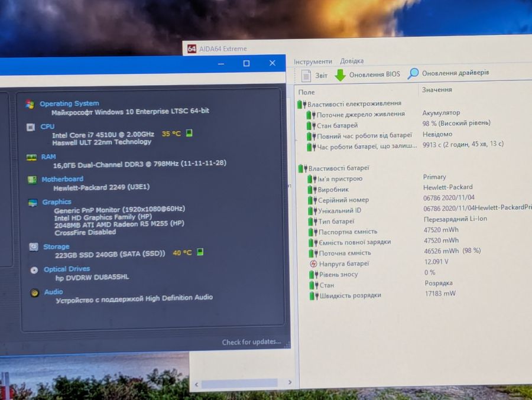
Task: Click value 98 % (Високий рівень)
Action: (x=456, y=123)
